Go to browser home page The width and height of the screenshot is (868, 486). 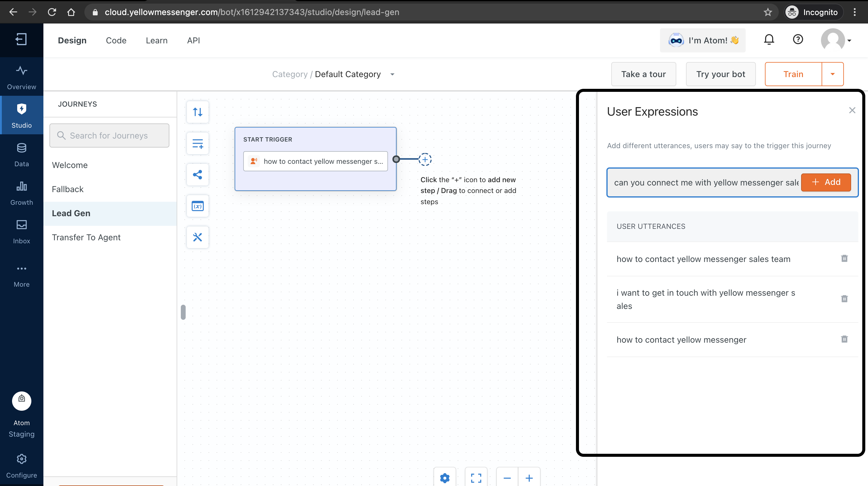pyautogui.click(x=71, y=12)
